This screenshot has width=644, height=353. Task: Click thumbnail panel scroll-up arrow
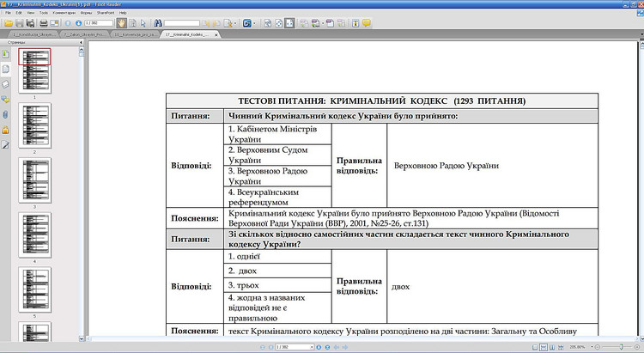click(x=82, y=50)
